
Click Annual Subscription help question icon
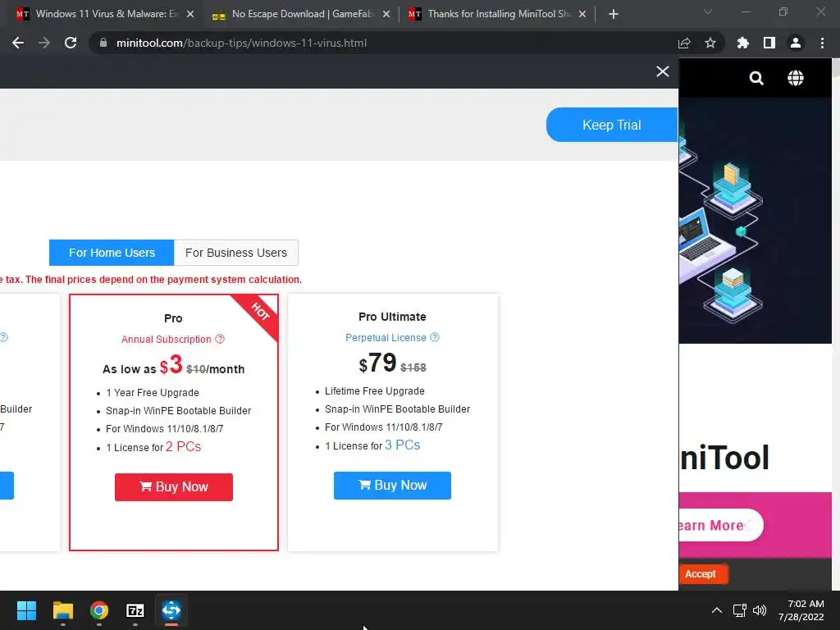point(220,339)
